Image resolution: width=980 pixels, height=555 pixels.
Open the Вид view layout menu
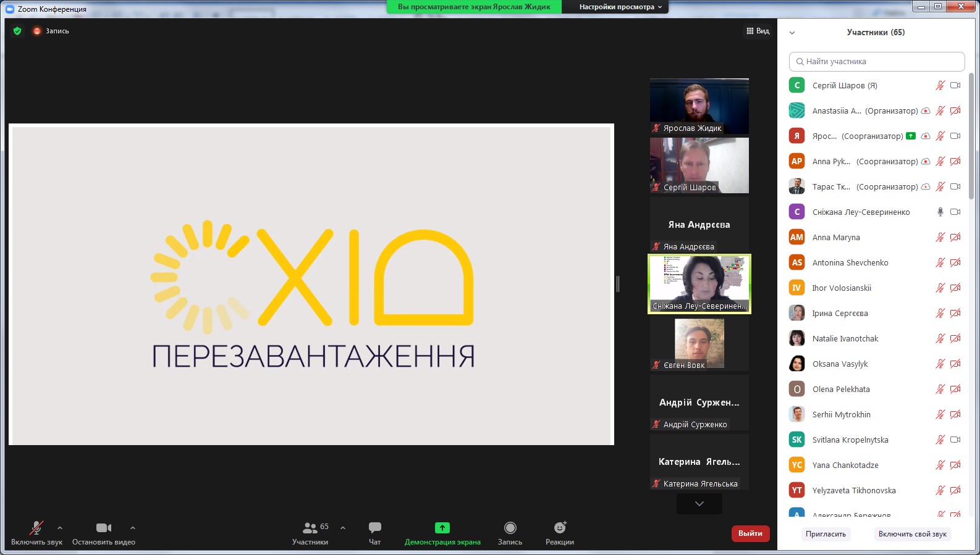pyautogui.click(x=758, y=31)
